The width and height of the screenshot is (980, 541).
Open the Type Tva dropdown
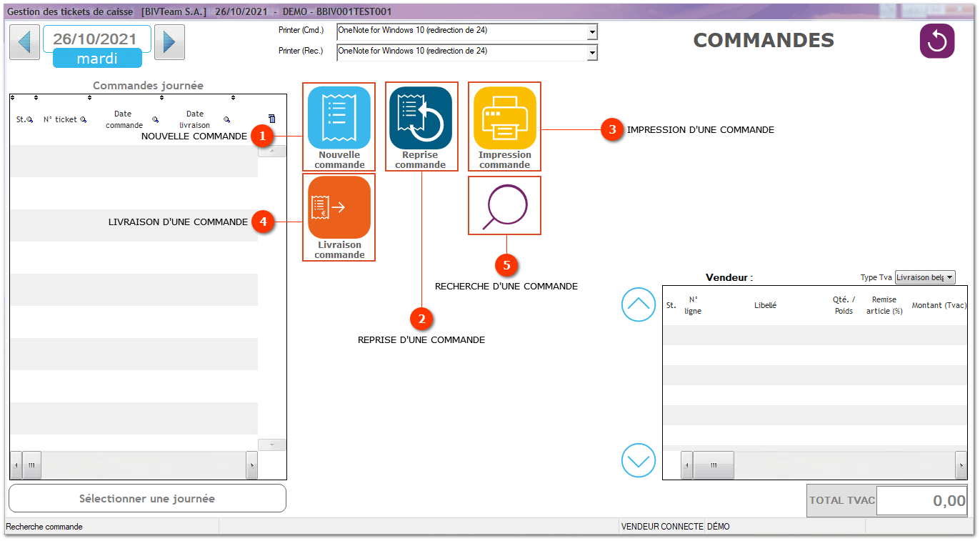coord(949,277)
